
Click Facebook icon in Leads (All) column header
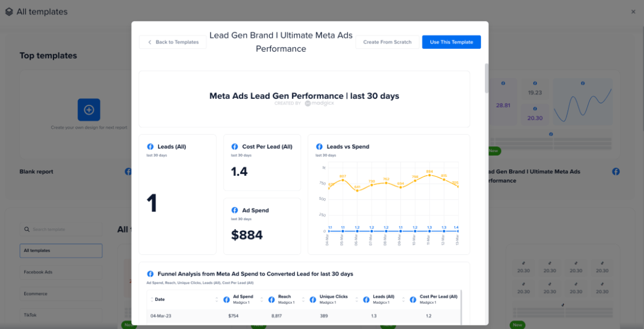(x=367, y=300)
